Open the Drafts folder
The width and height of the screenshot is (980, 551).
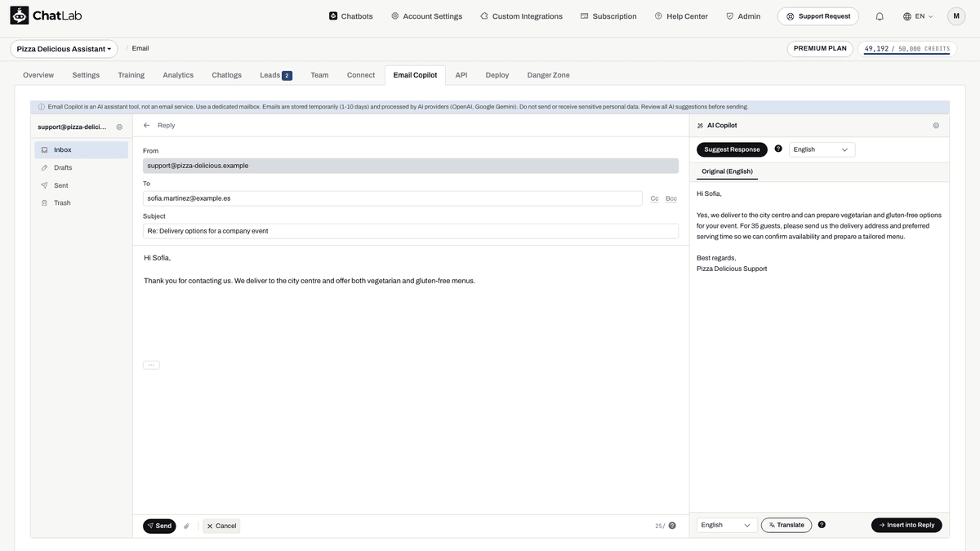(x=82, y=168)
